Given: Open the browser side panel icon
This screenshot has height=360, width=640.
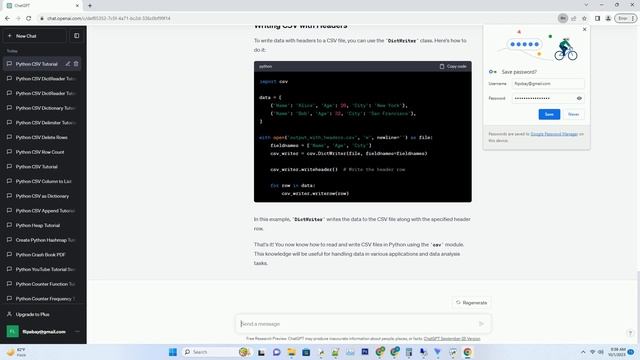Looking at the screenshot, I should click(597, 18).
